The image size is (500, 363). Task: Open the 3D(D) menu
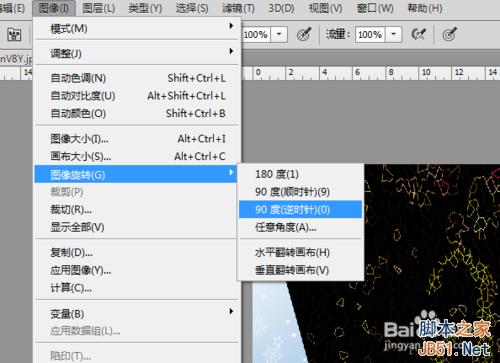tap(281, 8)
